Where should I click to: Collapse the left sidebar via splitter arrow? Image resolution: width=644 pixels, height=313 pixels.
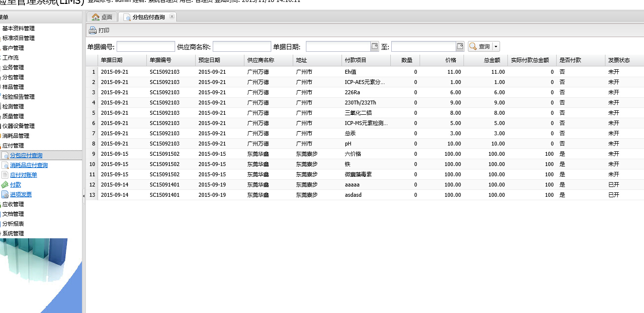[x=83, y=195]
